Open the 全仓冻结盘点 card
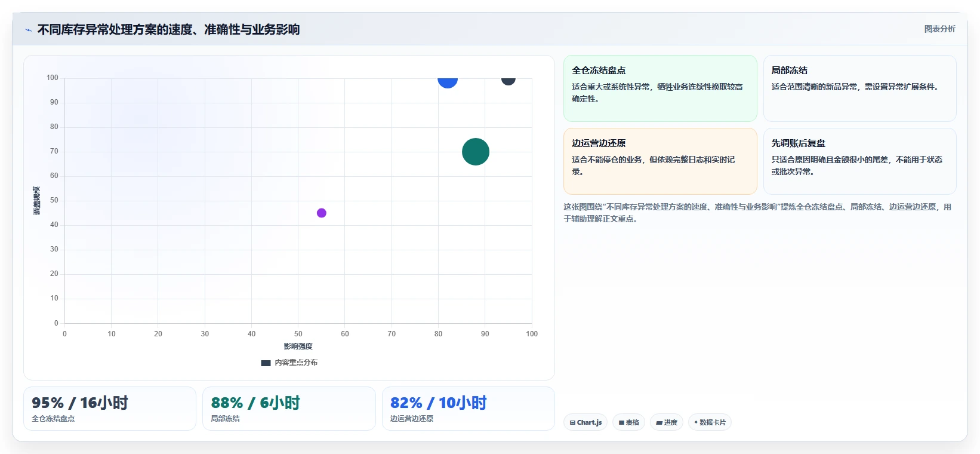Screen dimensions: 980x454 (x=660, y=88)
